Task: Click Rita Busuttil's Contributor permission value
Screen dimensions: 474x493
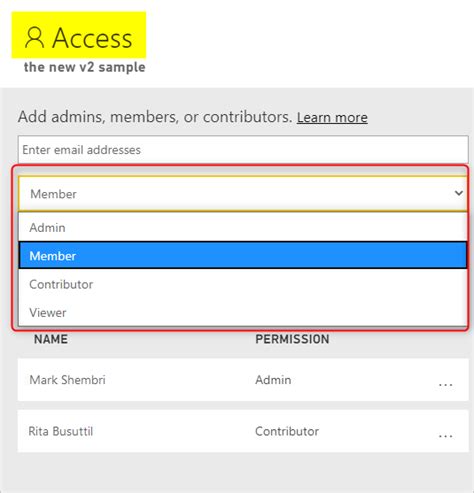Action: pos(287,431)
